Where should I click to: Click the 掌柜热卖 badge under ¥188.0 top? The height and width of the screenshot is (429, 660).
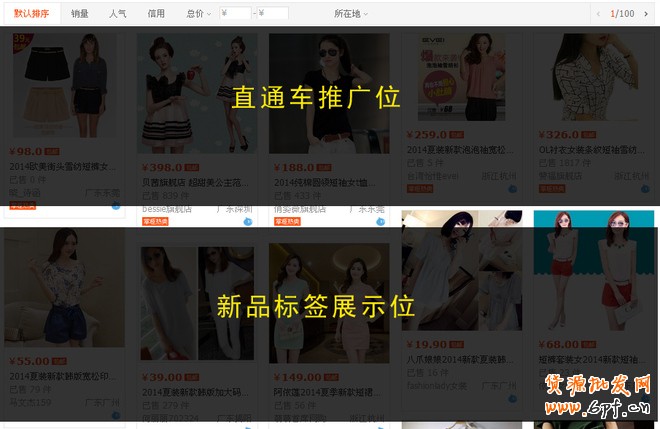[287, 221]
